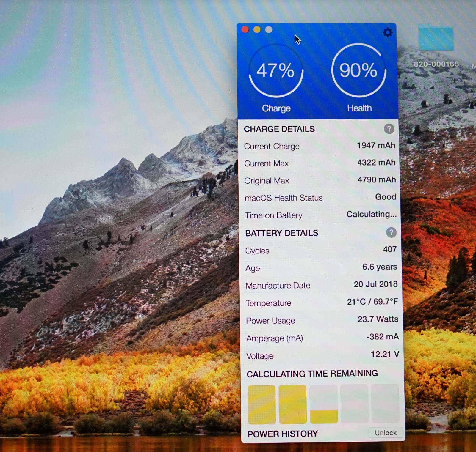Open the settings gear in the battery window
Screen dimensions: 476x452
pos(387,32)
